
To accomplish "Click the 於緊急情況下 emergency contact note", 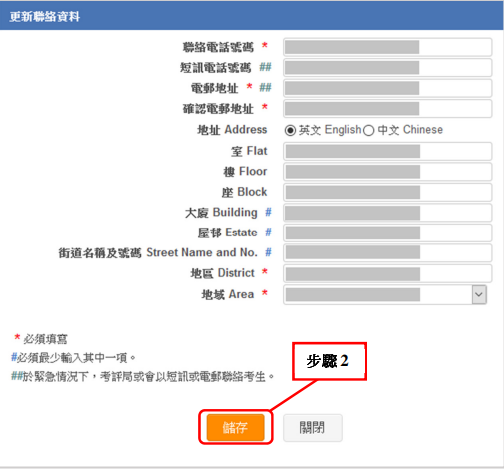I will [x=142, y=377].
